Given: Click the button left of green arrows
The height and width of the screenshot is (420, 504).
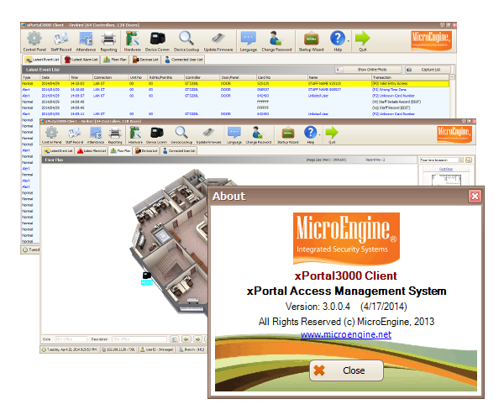Looking at the screenshot, I should (174, 339).
